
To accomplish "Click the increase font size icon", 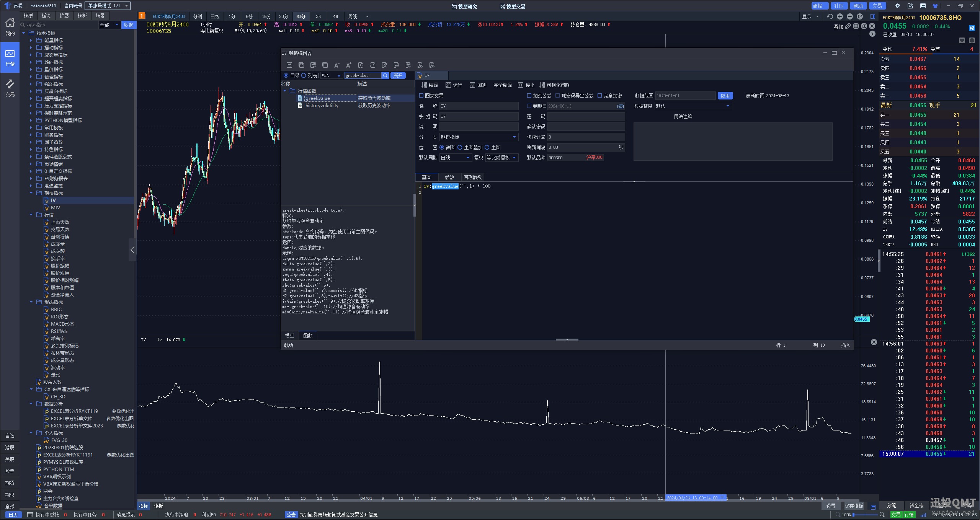I will pos(348,65).
